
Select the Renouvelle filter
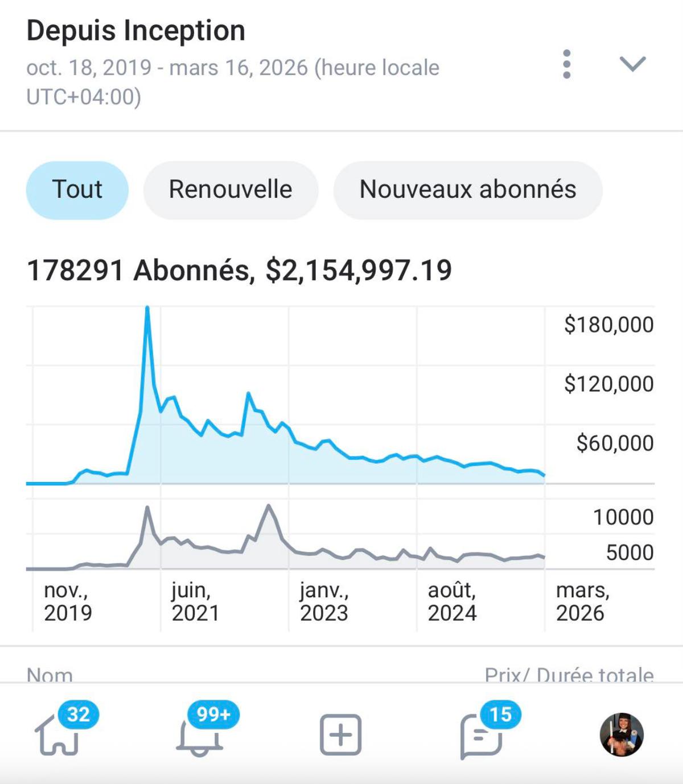[231, 190]
